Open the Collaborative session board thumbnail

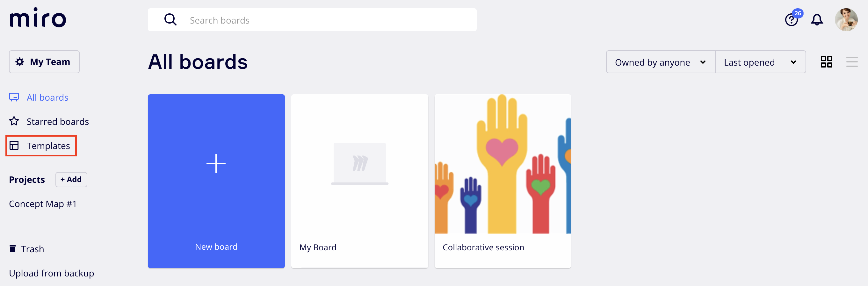[503, 164]
